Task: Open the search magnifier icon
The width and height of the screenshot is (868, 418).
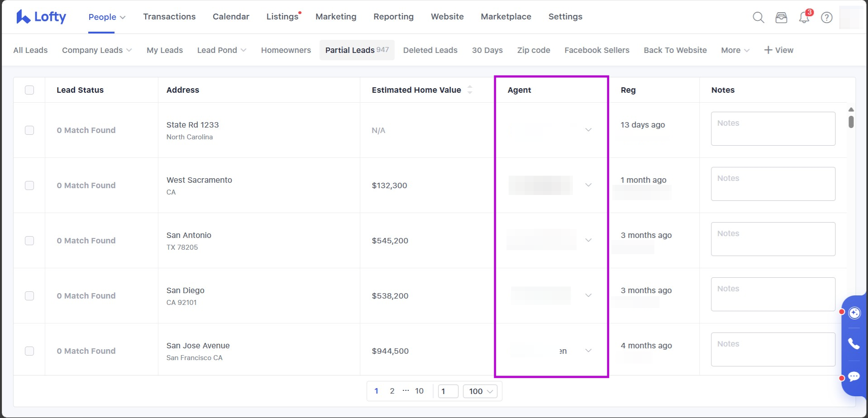Action: coord(758,17)
